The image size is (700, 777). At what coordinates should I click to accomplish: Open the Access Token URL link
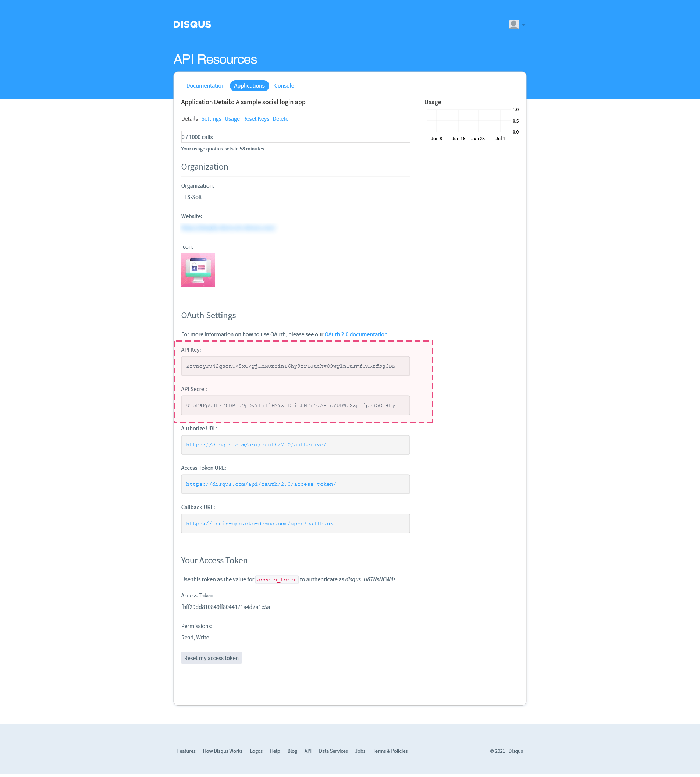261,484
